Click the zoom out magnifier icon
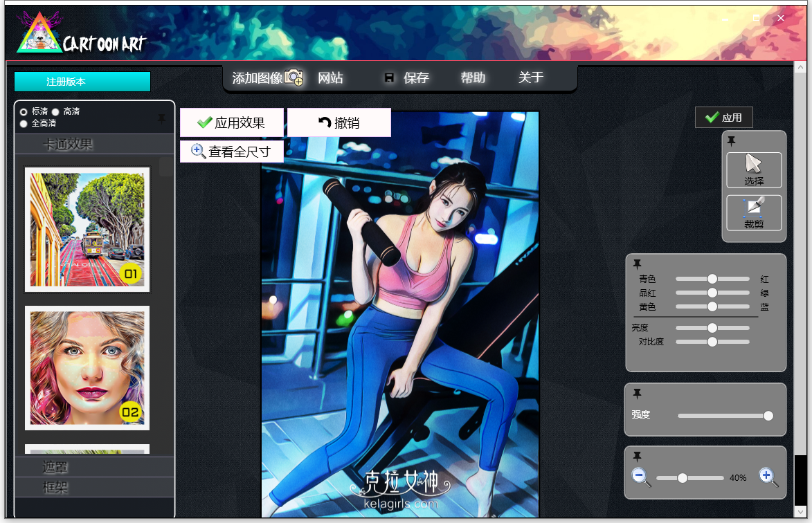812x523 pixels. 641,477
